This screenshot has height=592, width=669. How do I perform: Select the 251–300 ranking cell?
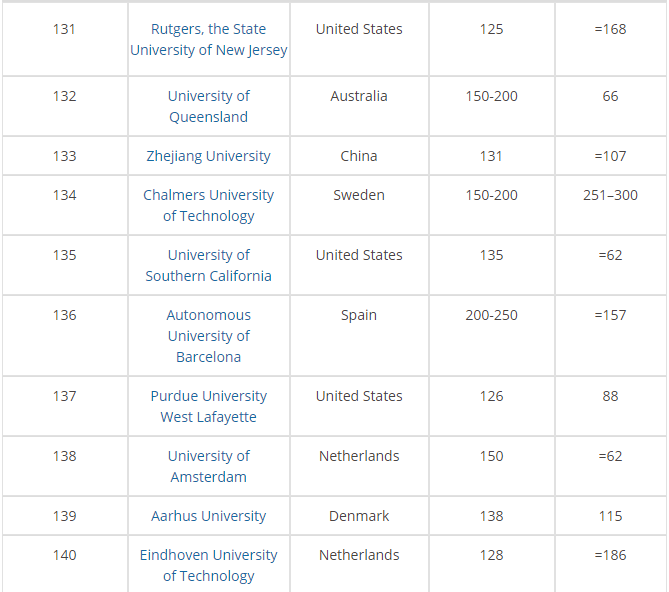click(x=610, y=195)
